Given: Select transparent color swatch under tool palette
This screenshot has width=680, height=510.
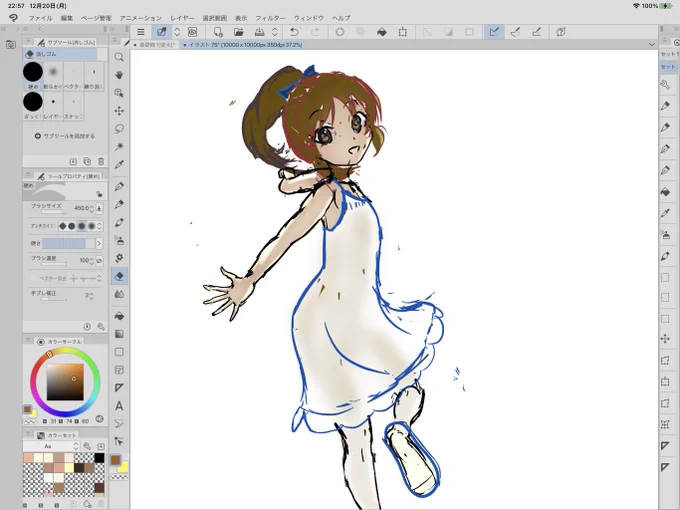Looking at the screenshot, I should pyautogui.click(x=119, y=477).
